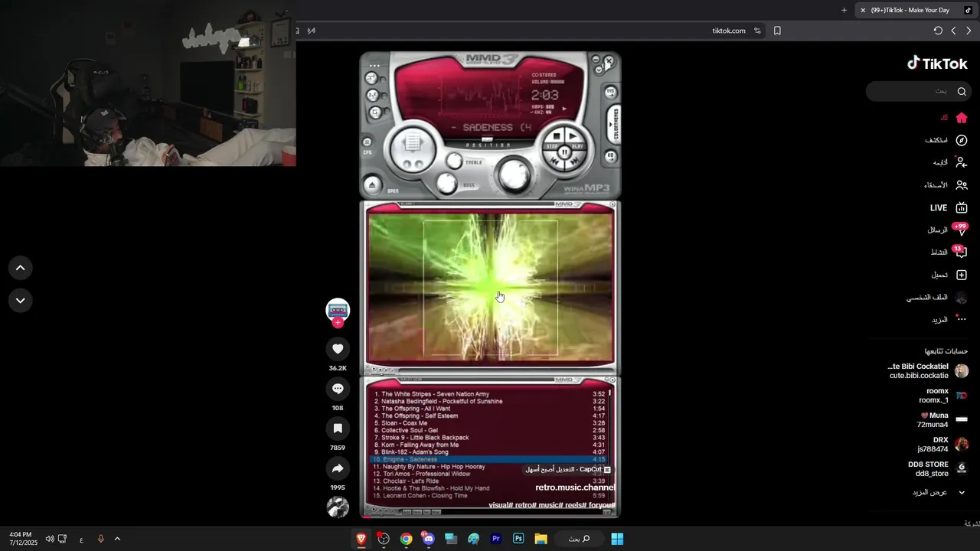Open Messages (الرسائل) with 99+ badge
This screenshot has width=980, height=551.
[x=948, y=230]
